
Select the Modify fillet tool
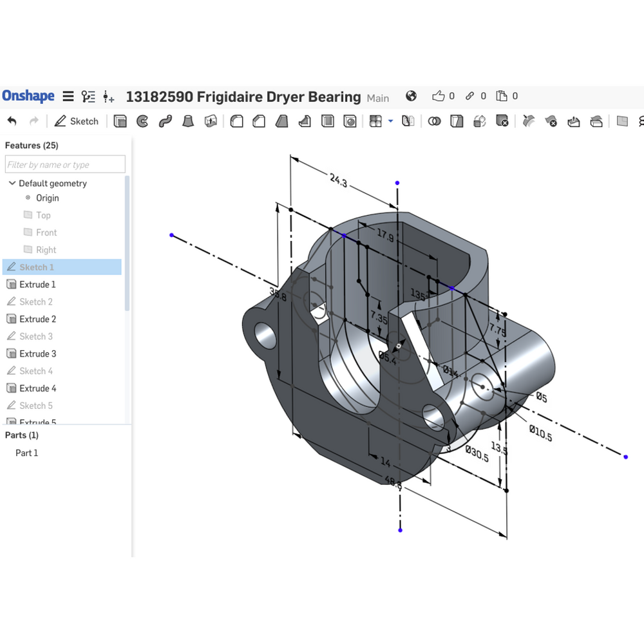(x=529, y=121)
